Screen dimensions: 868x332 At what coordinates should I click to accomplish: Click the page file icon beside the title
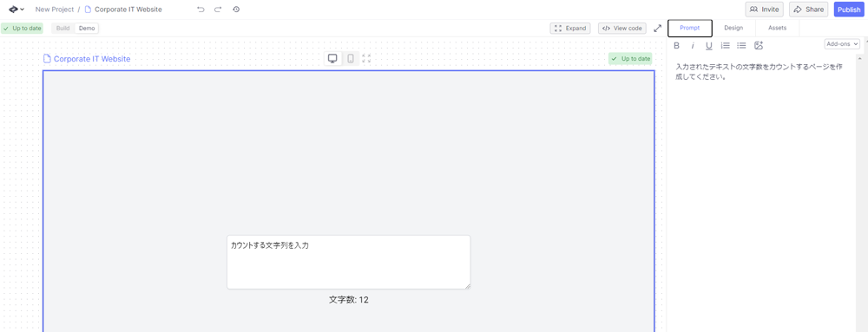click(x=47, y=59)
